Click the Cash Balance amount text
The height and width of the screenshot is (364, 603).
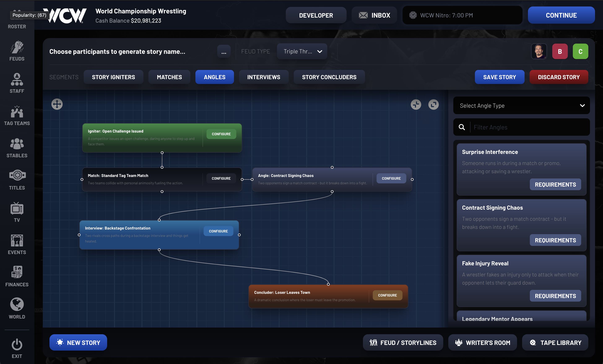(x=146, y=21)
